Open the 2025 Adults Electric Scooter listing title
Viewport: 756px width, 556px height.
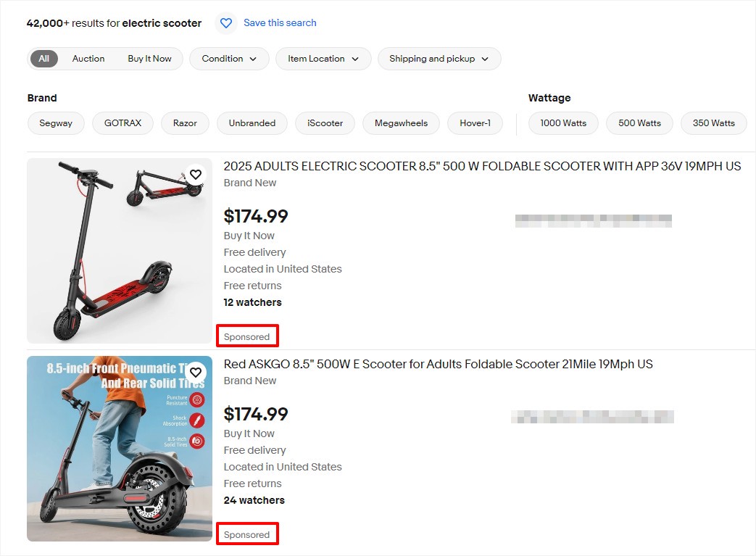(482, 166)
